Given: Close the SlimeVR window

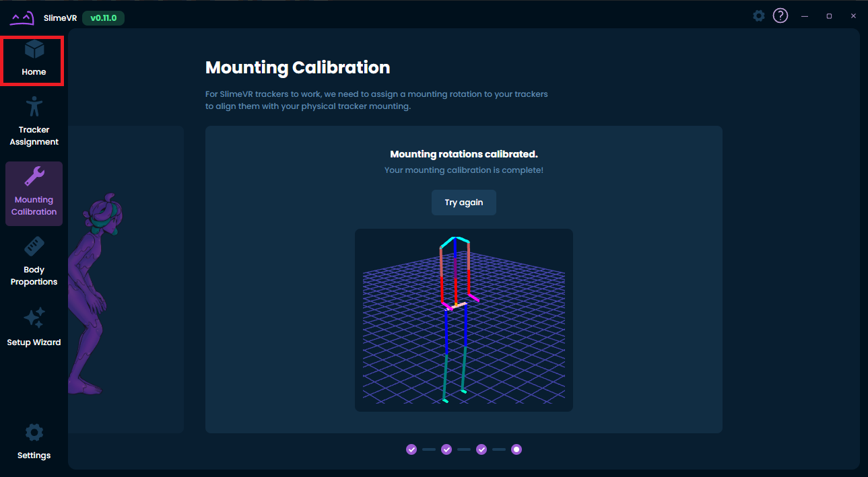Looking at the screenshot, I should 853,16.
